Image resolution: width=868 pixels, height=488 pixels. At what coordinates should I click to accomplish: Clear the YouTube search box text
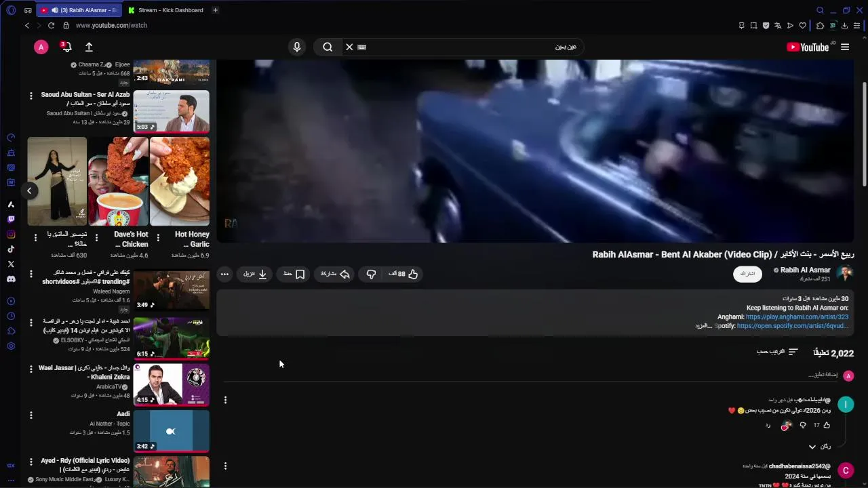coord(349,47)
